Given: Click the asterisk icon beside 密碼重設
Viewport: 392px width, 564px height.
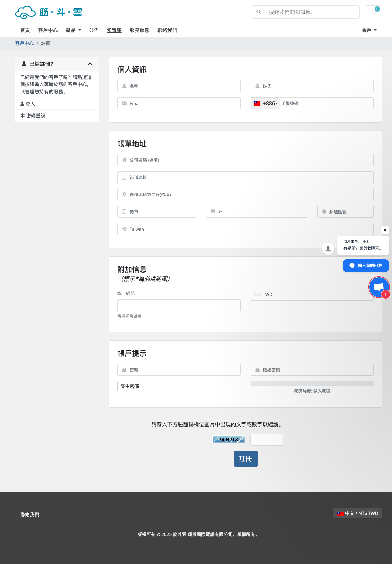Looking at the screenshot, I should coord(22,116).
